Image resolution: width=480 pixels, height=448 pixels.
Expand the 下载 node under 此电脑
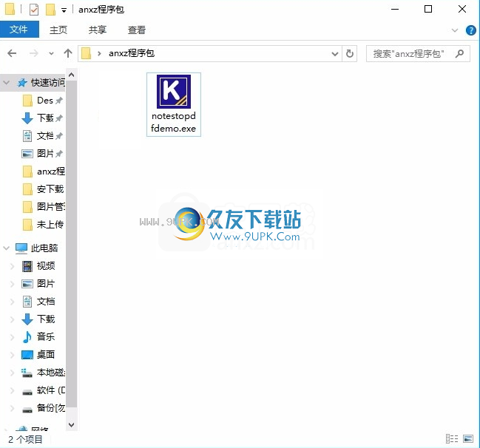[x=13, y=319]
